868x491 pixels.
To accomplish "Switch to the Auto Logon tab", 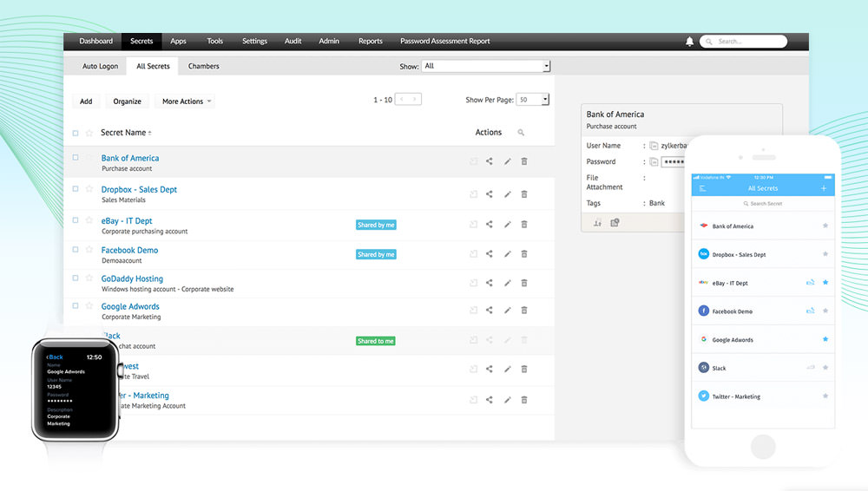I will 100,66.
